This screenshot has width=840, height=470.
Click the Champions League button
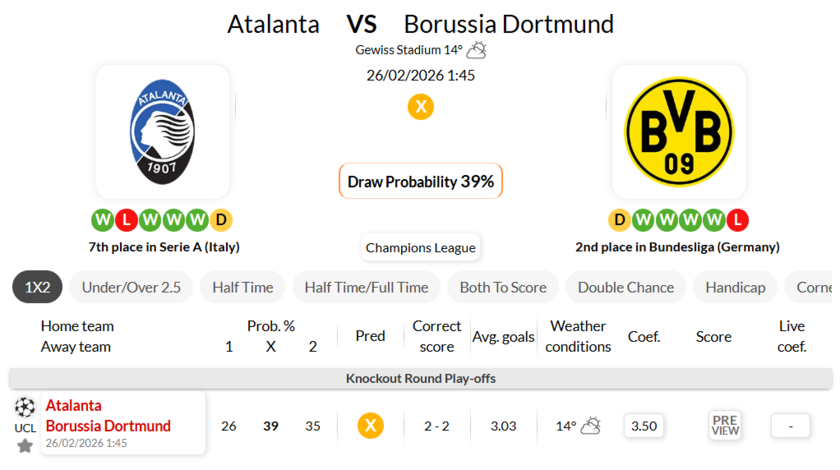point(421,248)
